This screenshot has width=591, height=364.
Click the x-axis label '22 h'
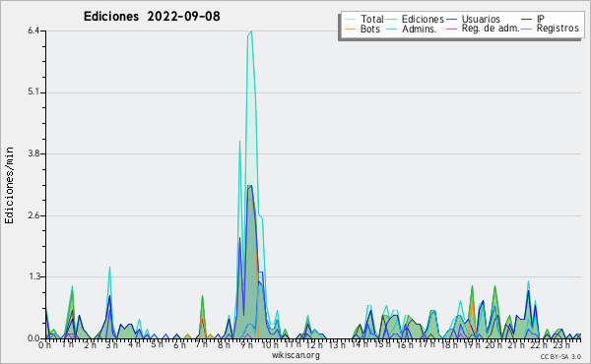(x=540, y=344)
